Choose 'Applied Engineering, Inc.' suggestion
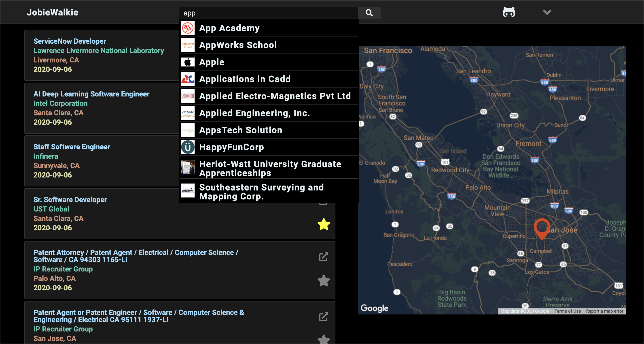 269,113
